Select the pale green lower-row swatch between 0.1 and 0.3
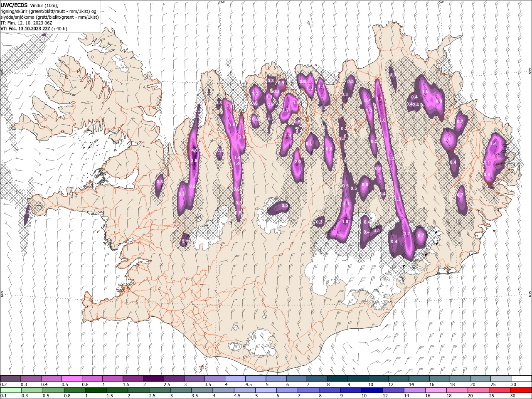Screen dimensions: 532x399 (x=11, y=390)
